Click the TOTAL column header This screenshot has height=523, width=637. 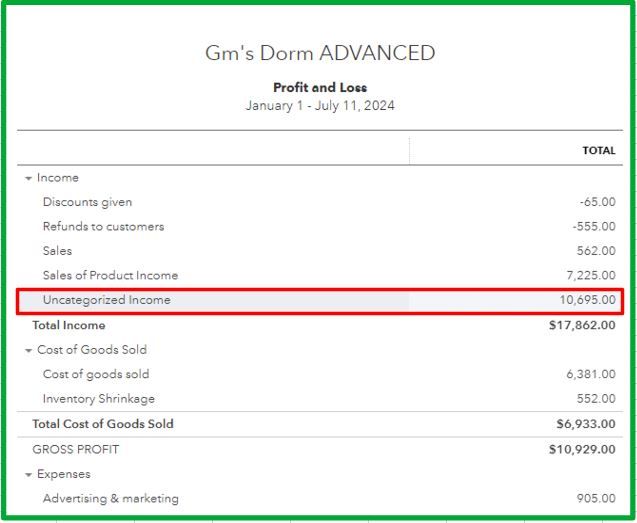pyautogui.click(x=599, y=151)
